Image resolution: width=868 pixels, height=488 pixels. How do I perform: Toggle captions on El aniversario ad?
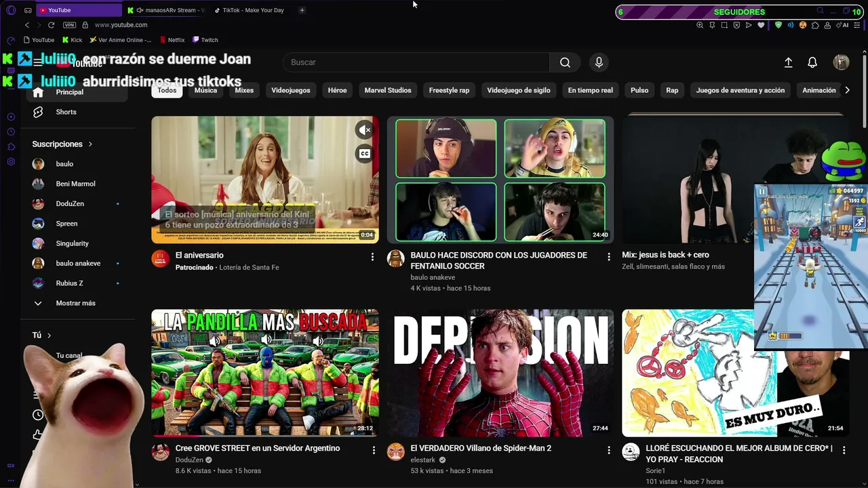365,154
